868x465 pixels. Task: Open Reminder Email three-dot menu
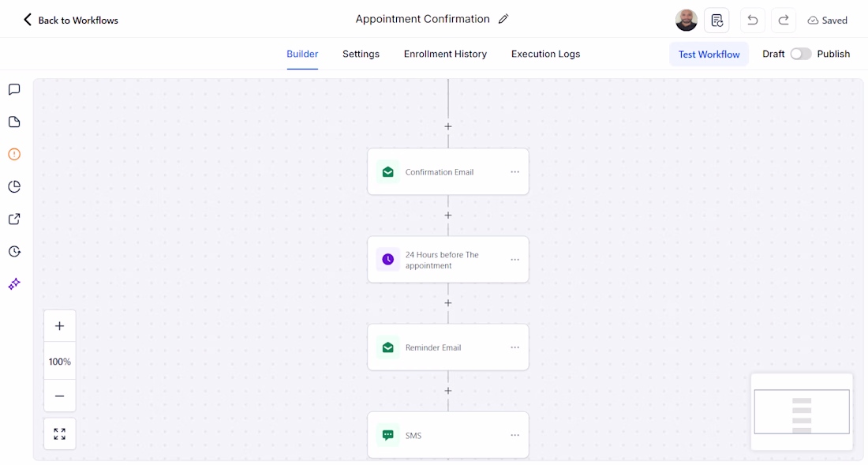tap(514, 347)
